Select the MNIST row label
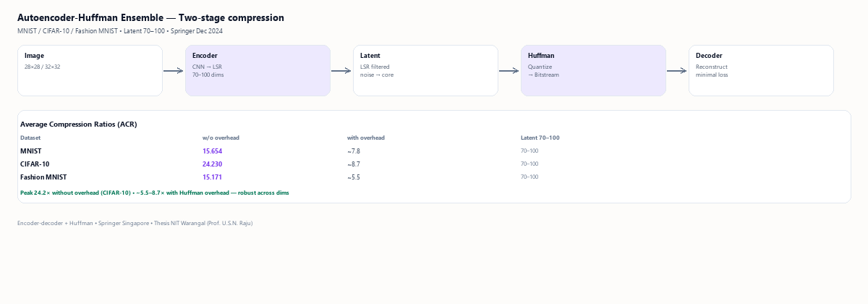This screenshot has width=868, height=304. (x=31, y=151)
